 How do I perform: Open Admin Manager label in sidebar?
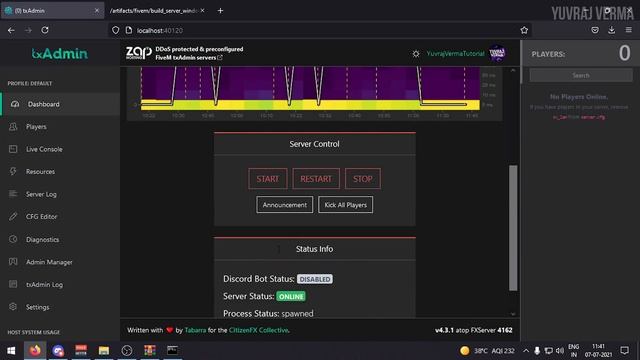click(x=49, y=262)
